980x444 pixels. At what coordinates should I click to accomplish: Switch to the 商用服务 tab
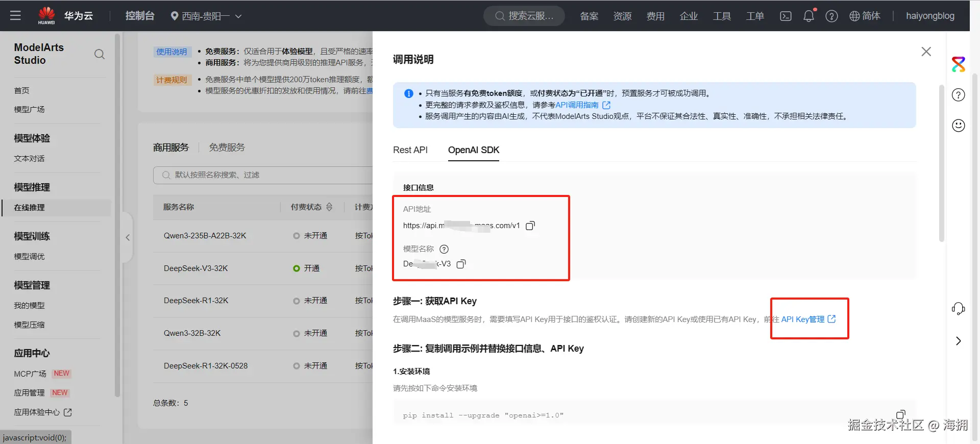[171, 147]
